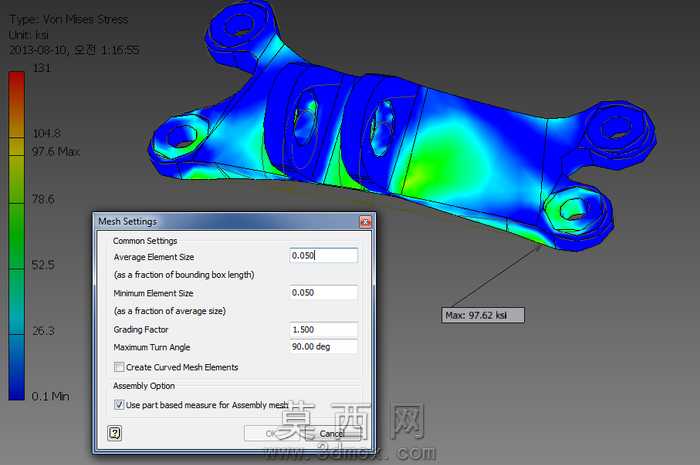Viewport: 700px width, 465px height.
Task: Click the Minimum Element Size label
Action: (153, 293)
